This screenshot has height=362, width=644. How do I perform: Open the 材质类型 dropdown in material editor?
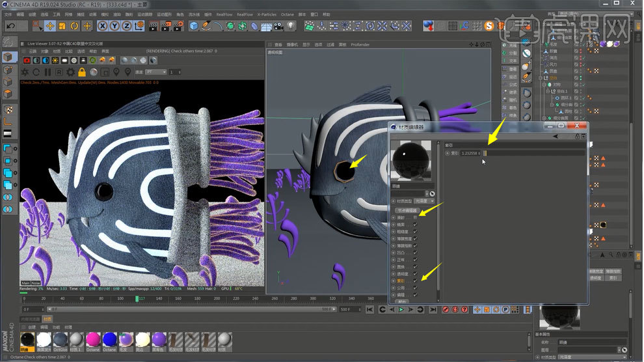425,201
